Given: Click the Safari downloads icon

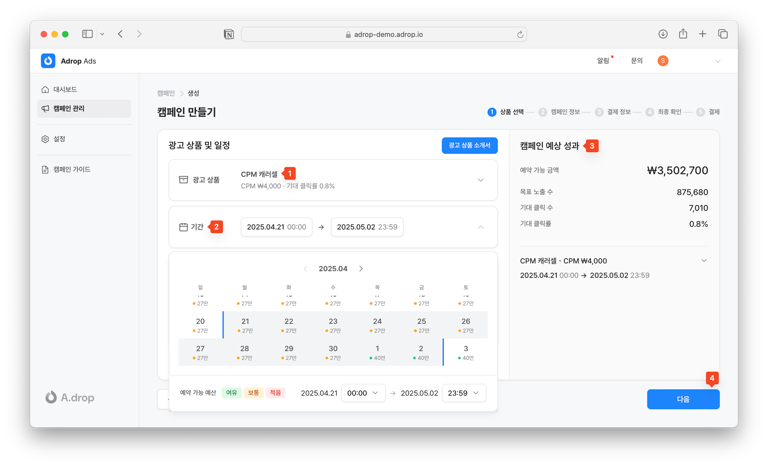Looking at the screenshot, I should pyautogui.click(x=663, y=34).
